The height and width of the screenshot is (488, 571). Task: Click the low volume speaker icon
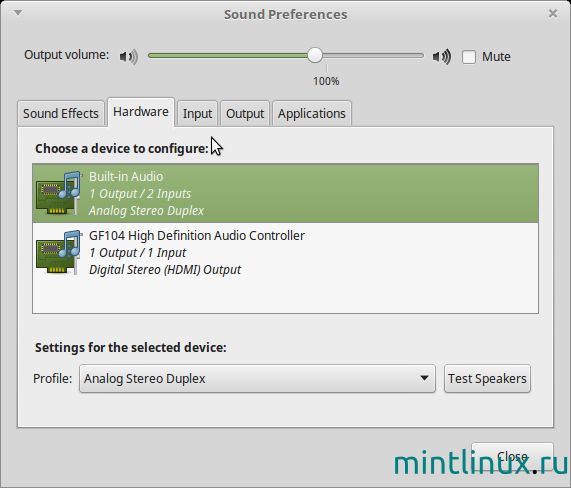tap(129, 56)
